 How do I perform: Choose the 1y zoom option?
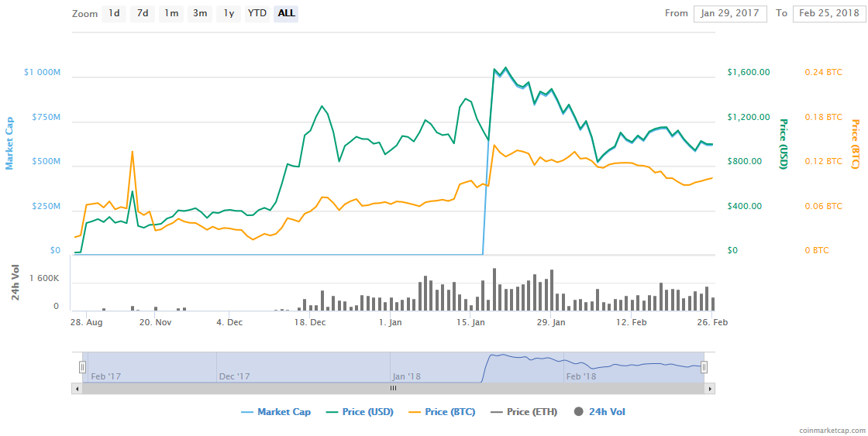click(229, 13)
